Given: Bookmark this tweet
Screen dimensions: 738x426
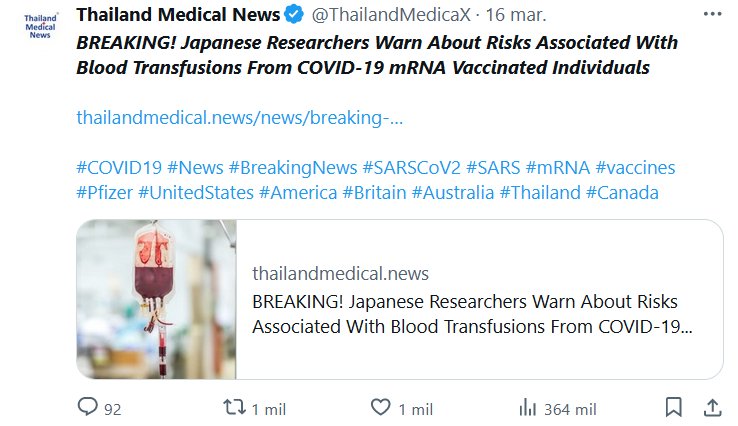Looking at the screenshot, I should click(674, 408).
